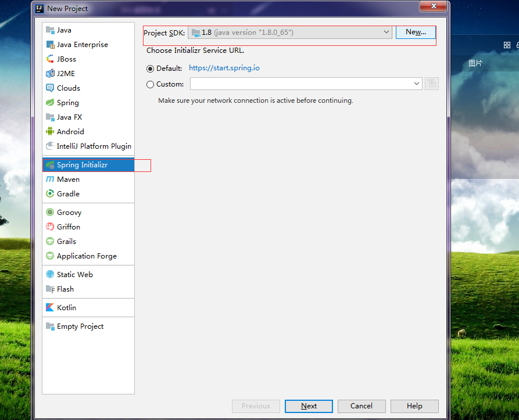
Task: Click the Cancel button
Action: pos(361,406)
